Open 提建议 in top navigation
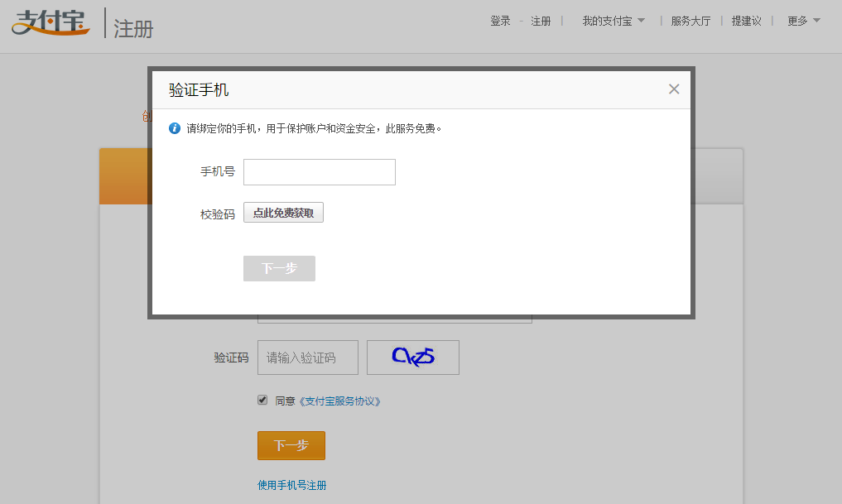The width and height of the screenshot is (842, 504). (x=747, y=21)
